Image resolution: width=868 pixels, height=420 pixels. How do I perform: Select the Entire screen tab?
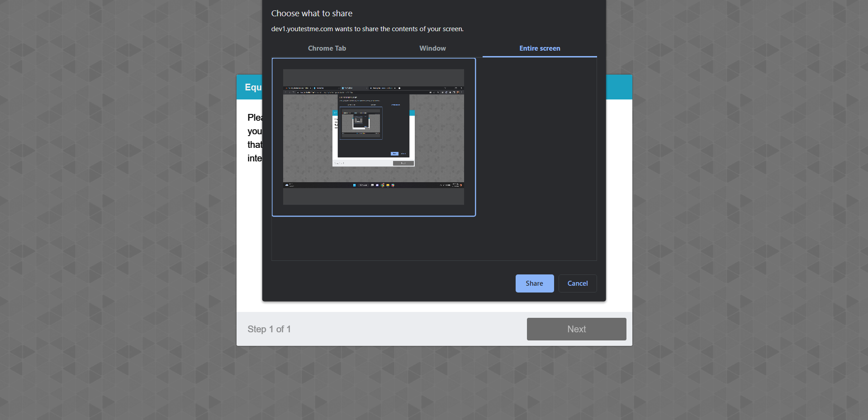539,48
